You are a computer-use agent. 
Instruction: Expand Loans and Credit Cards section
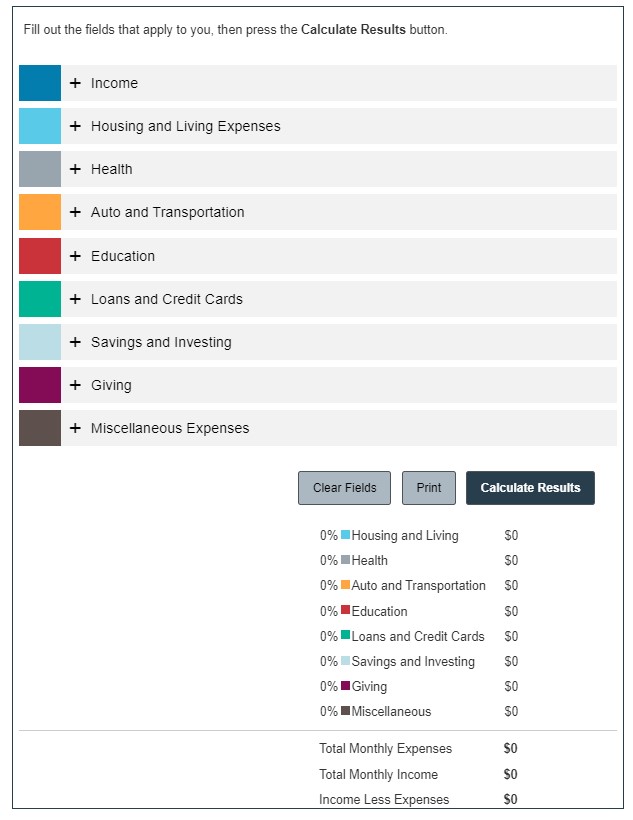(166, 299)
